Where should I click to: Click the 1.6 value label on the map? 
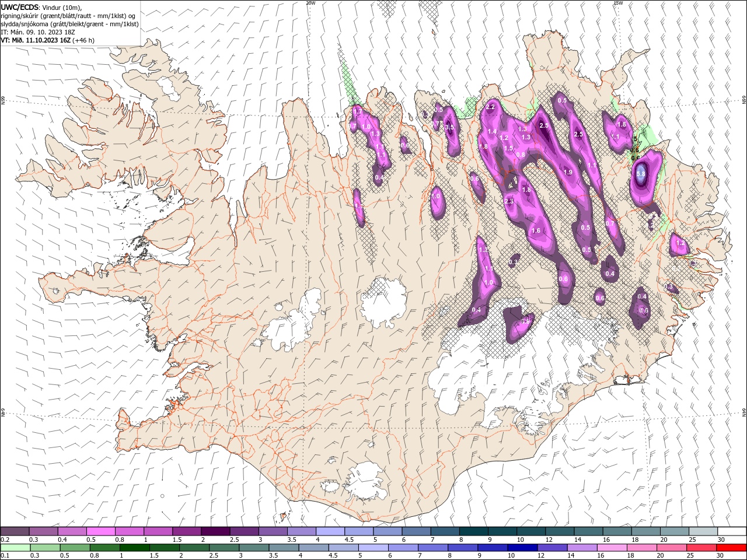(x=536, y=231)
